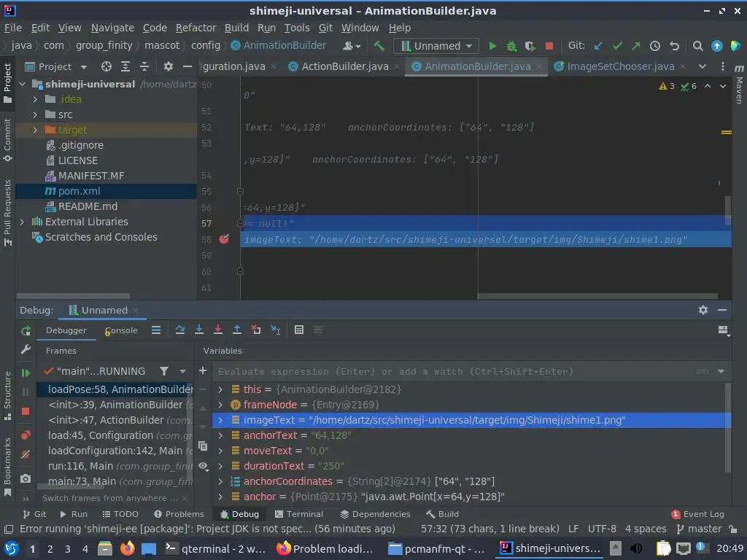Run with coverage shield icon
Screen dimensions: 747x560
pyautogui.click(x=530, y=46)
